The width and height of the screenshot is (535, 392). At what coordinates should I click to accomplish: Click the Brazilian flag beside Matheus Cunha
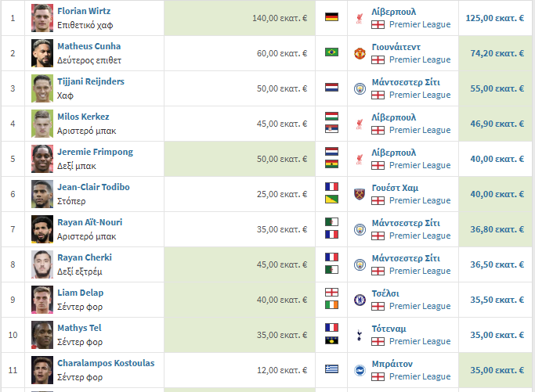point(331,52)
